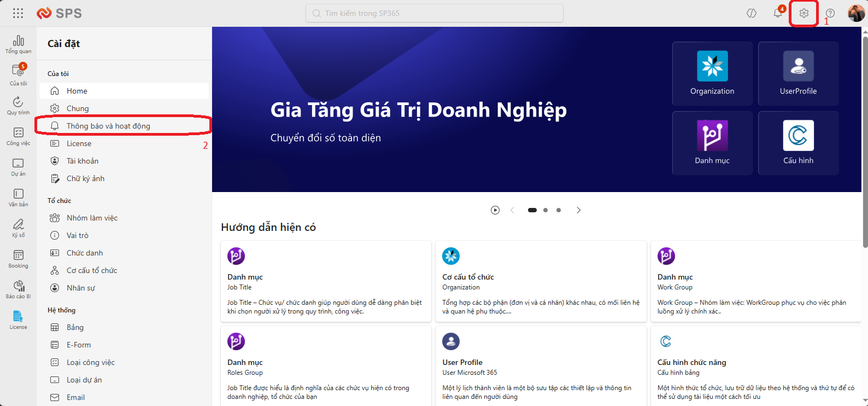This screenshot has height=406, width=868.
Task: Open Tổng quan in left rail
Action: 18,44
